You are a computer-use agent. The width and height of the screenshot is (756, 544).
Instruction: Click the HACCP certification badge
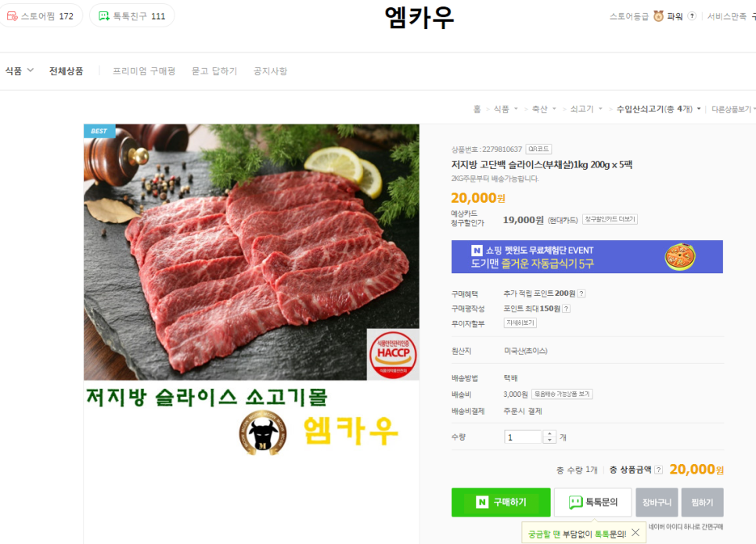tap(393, 355)
